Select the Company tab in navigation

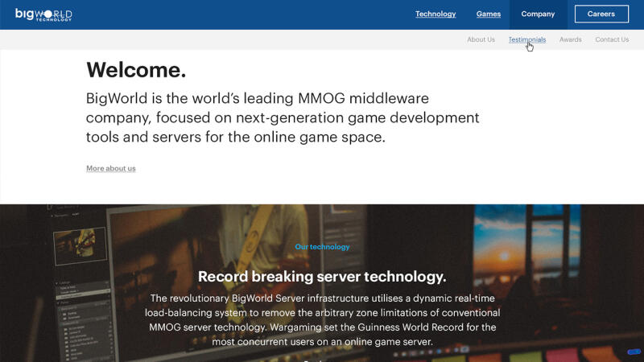tap(538, 14)
